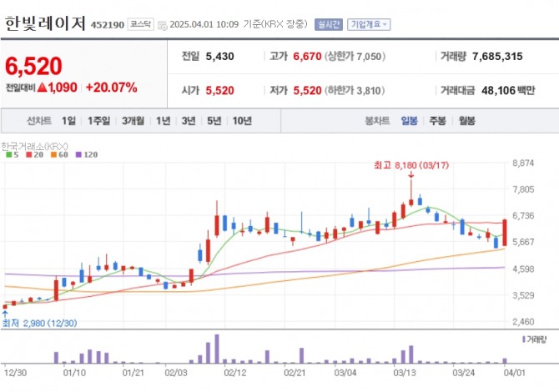Click the 8,874 price axis label
The width and height of the screenshot is (559, 392).
coord(523,163)
